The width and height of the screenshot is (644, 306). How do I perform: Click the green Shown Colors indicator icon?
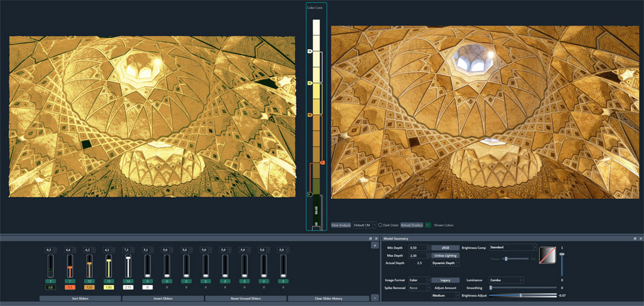(428, 225)
